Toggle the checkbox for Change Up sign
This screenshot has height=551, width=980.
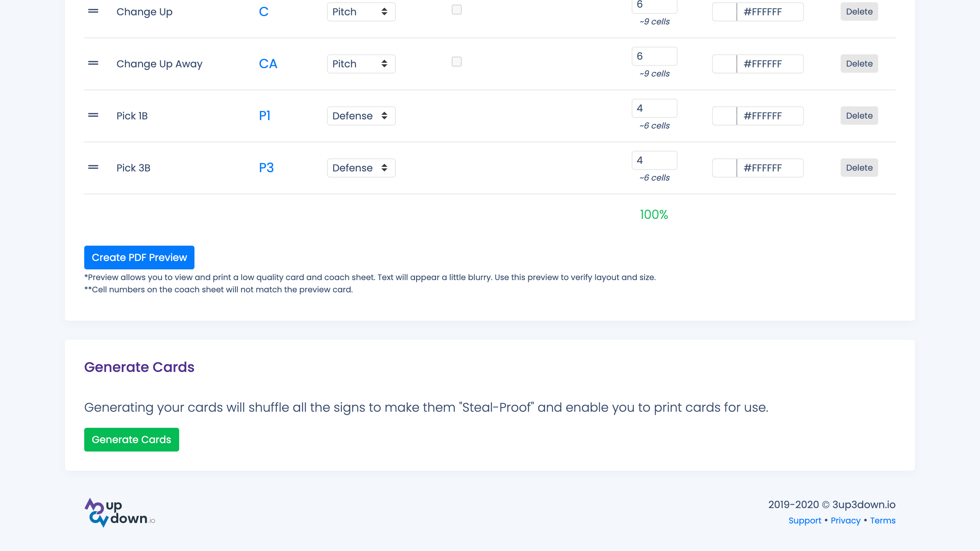[x=456, y=10]
